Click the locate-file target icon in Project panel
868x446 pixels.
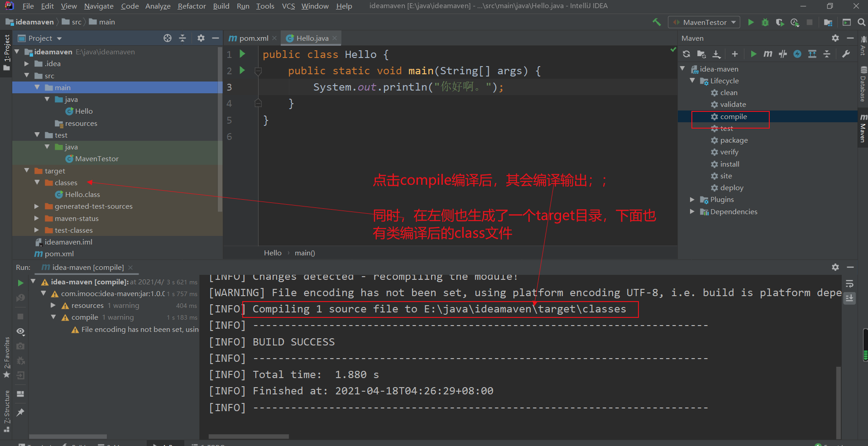[x=168, y=38]
